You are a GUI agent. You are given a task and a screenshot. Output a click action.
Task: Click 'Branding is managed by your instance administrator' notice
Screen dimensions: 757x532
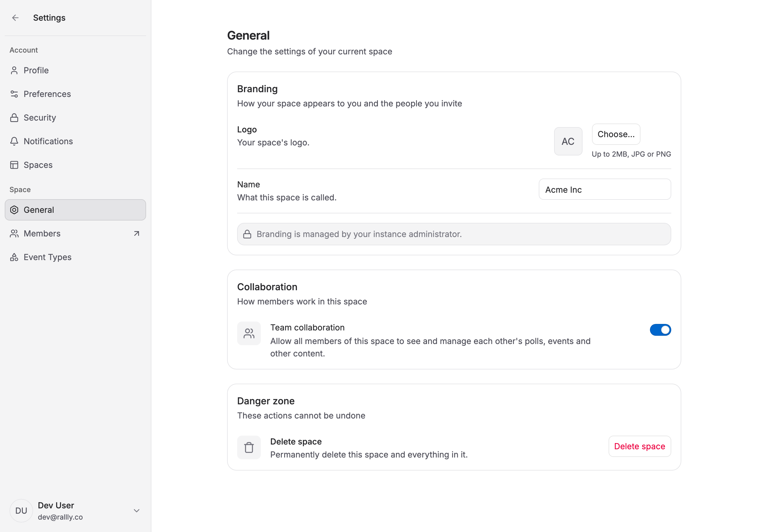coord(454,234)
